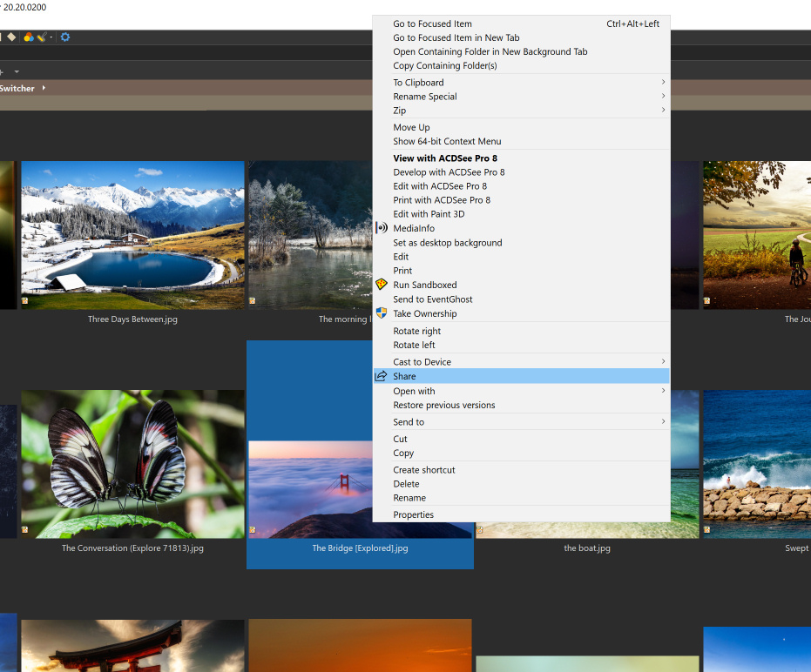The width and height of the screenshot is (811, 672).
Task: Click the three colored circles toolbar icon
Action: pyautogui.click(x=29, y=37)
